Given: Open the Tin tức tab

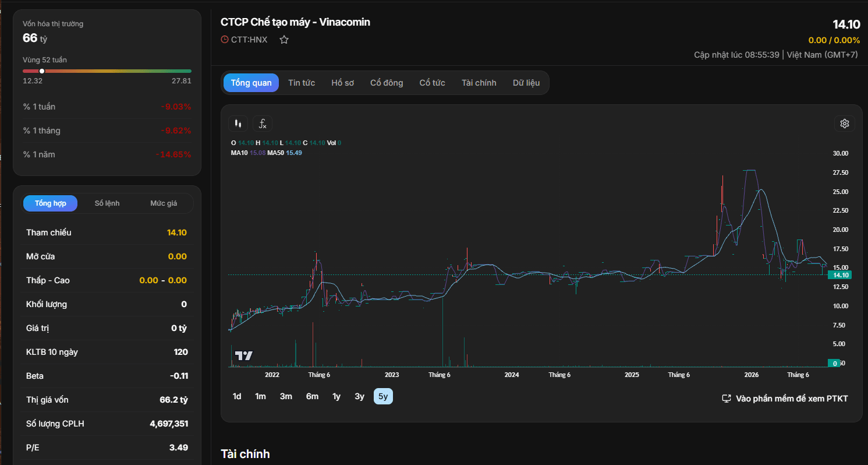Looking at the screenshot, I should click(302, 83).
